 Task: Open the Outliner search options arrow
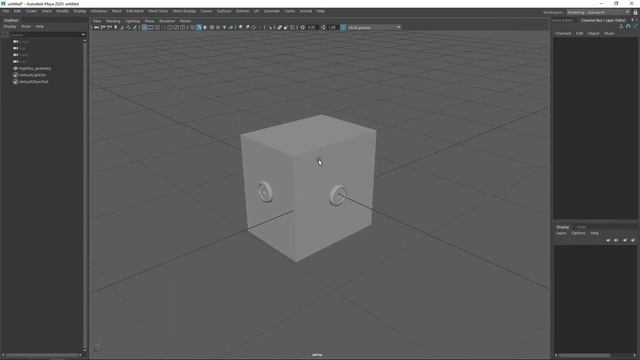pos(83,35)
